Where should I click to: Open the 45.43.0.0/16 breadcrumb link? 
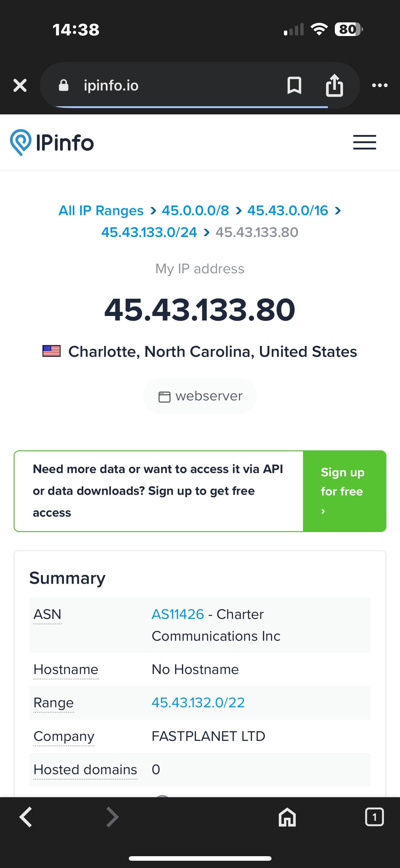click(287, 211)
